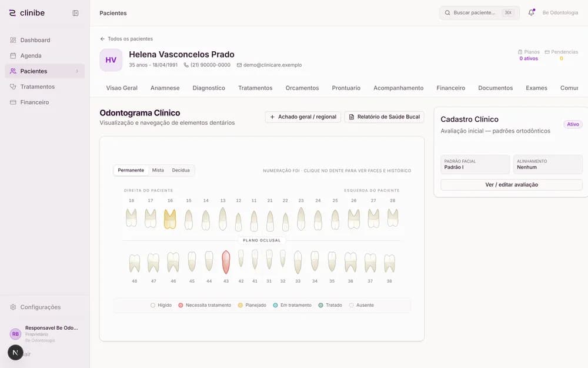Viewport: 588px width, 368px height.
Task: Click Hígido legend swatch
Action: (153, 305)
